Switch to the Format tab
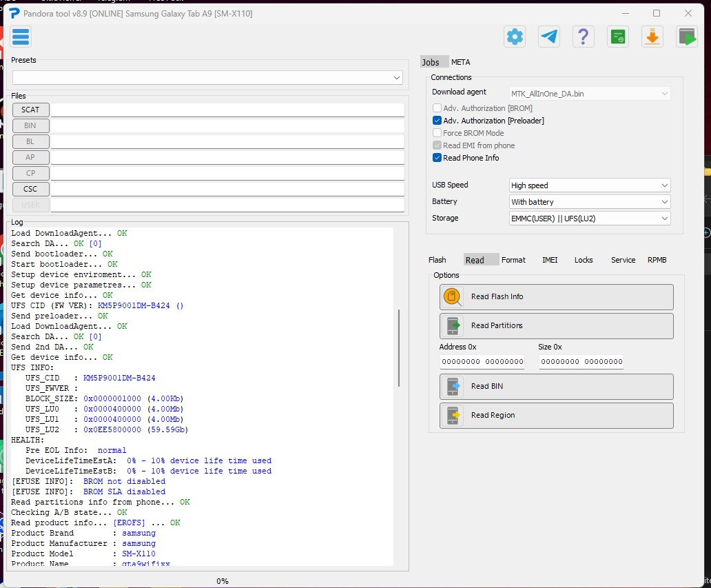The width and height of the screenshot is (711, 588). (x=513, y=260)
